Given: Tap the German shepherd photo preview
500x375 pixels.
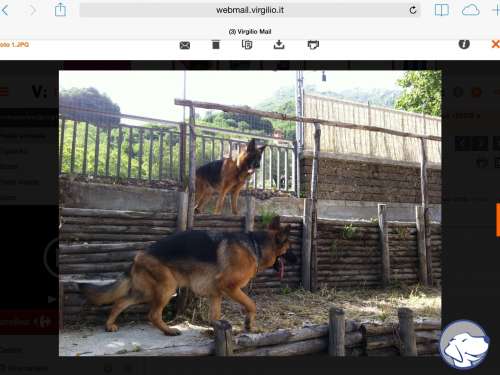Looking at the screenshot, I should (250, 213).
